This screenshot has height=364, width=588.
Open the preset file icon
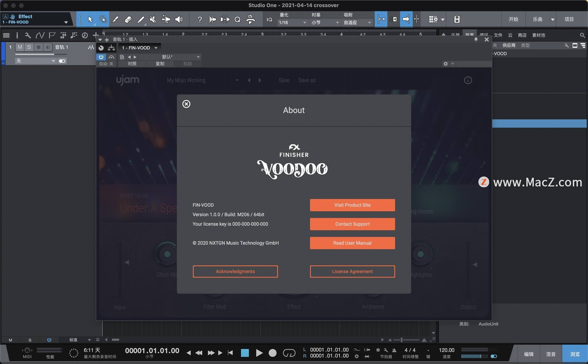pos(122,57)
